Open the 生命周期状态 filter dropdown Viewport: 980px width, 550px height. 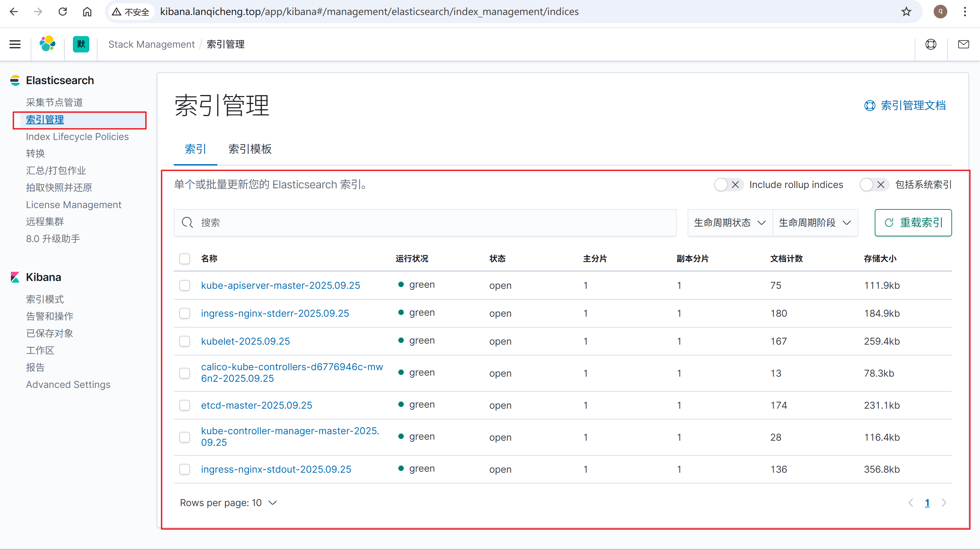point(730,223)
